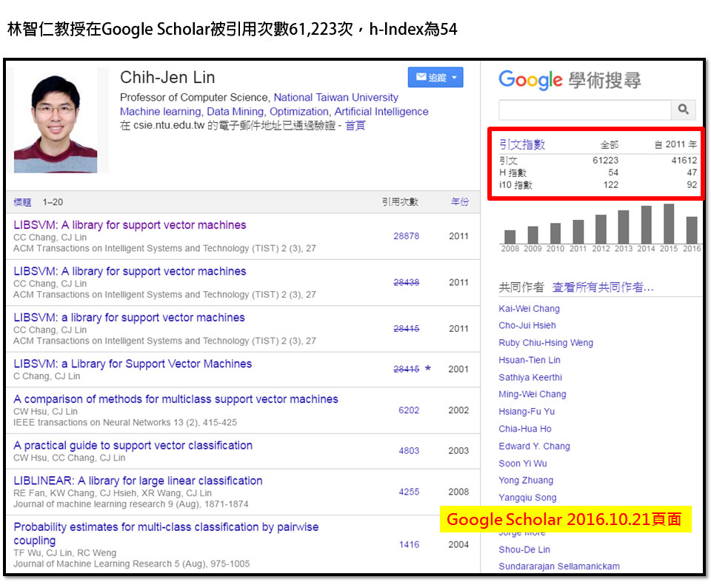The image size is (711, 588).
Task: Open the 追蹤 follow dropdown button
Action: click(435, 77)
